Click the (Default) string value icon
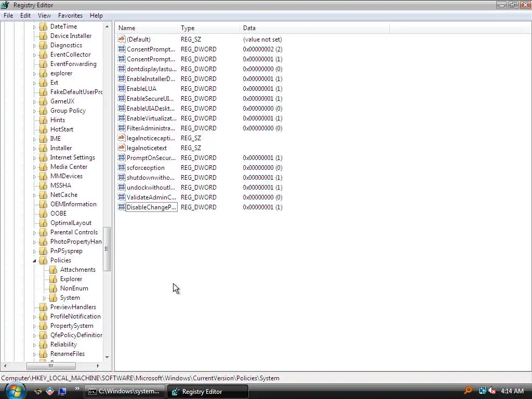This screenshot has height=399, width=532. click(122, 39)
